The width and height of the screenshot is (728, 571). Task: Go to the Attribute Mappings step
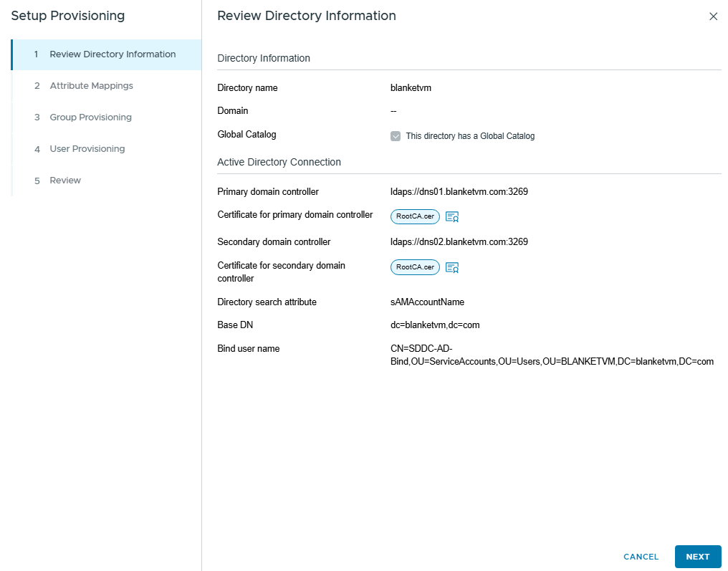[91, 86]
